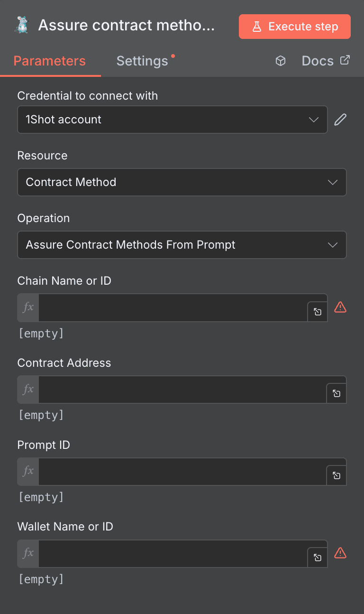Open the Credential to connect with dropdown

coord(173,120)
